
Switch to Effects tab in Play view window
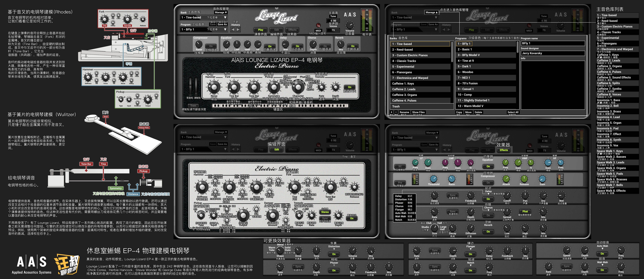292,30
